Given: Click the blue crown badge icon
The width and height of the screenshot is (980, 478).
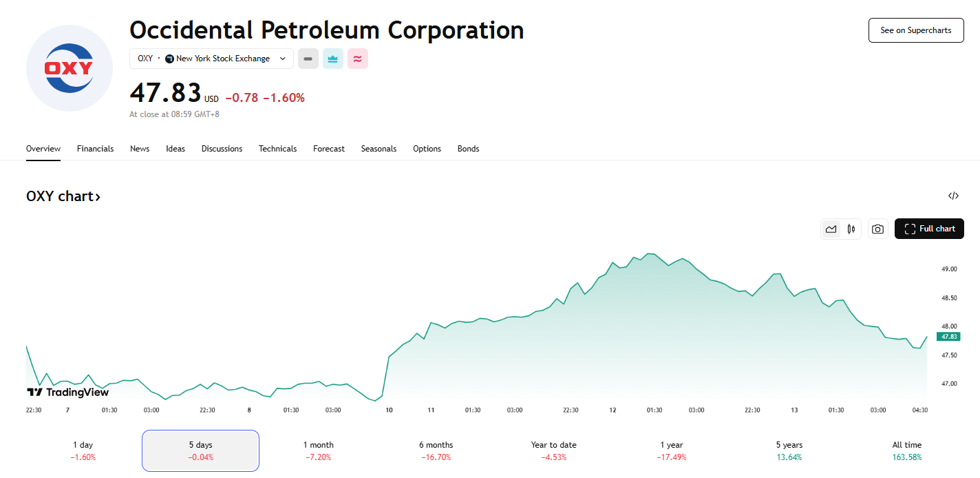Looking at the screenshot, I should point(333,59).
